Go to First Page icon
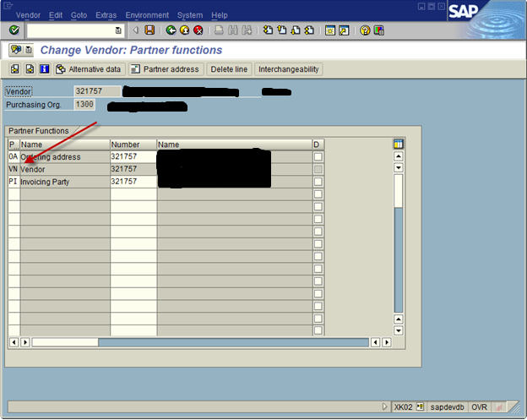527x420 pixels. click(268, 30)
